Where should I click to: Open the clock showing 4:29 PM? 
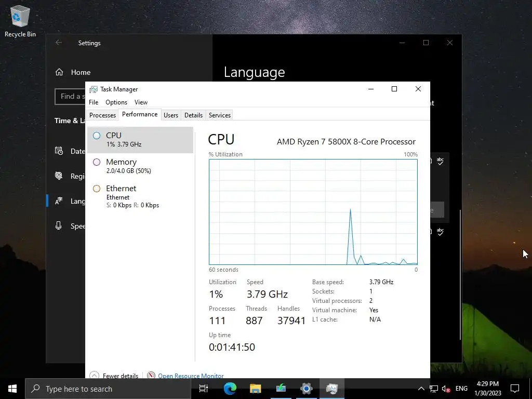487,389
